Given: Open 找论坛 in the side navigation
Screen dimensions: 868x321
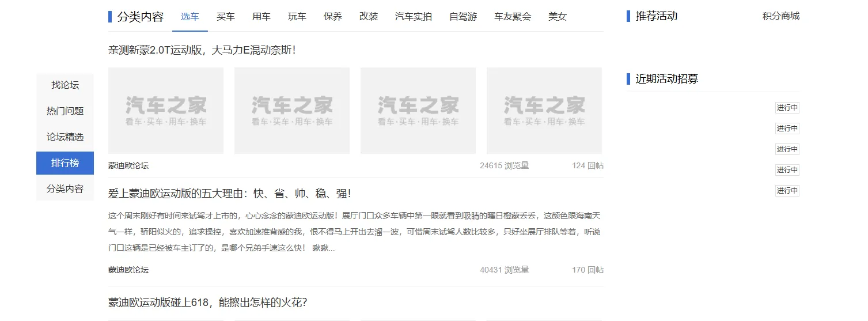Looking at the screenshot, I should (x=65, y=85).
